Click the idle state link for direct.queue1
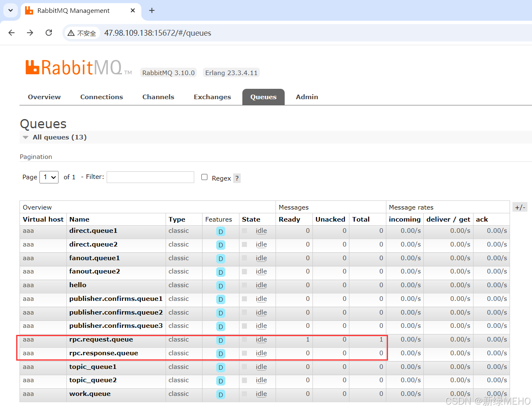 (261, 231)
